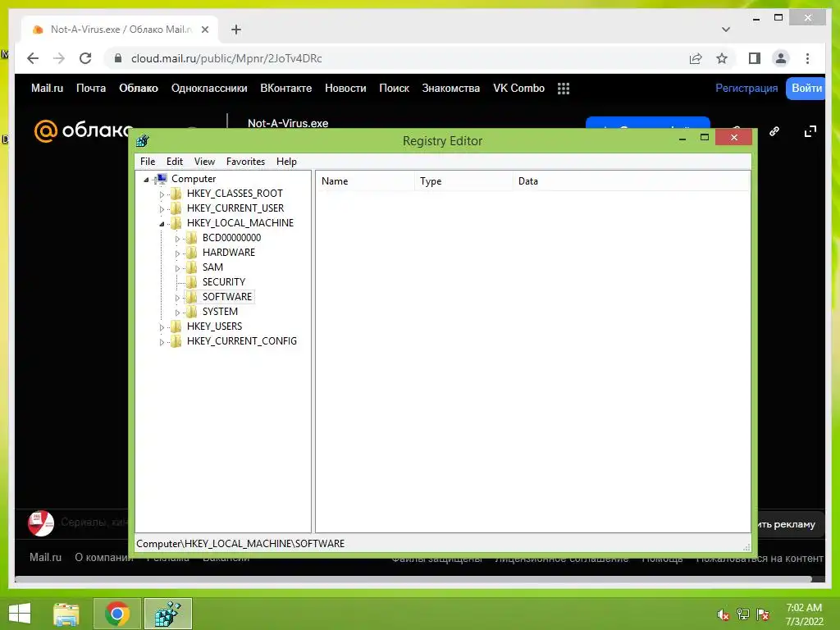Open the Registry Editor File menu
The width and height of the screenshot is (840, 630).
pyautogui.click(x=148, y=162)
